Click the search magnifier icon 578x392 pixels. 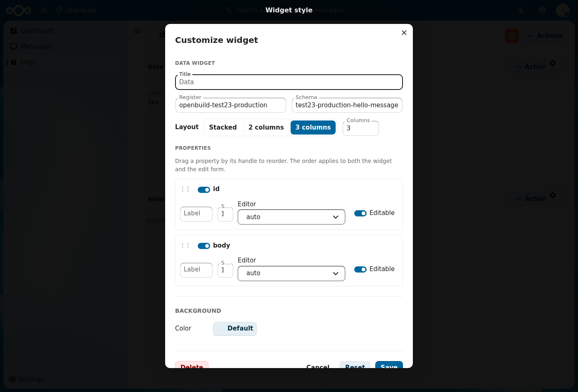pyautogui.click(x=229, y=10)
